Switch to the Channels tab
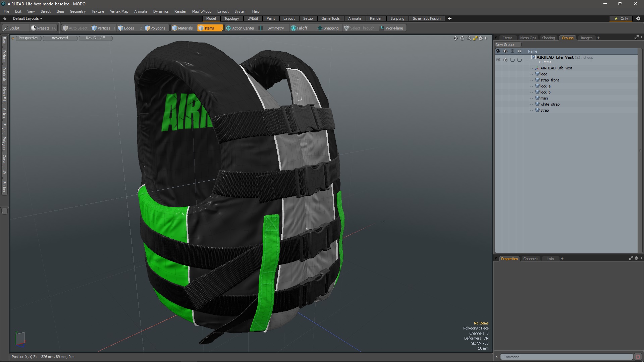This screenshot has height=362, width=644. click(531, 259)
